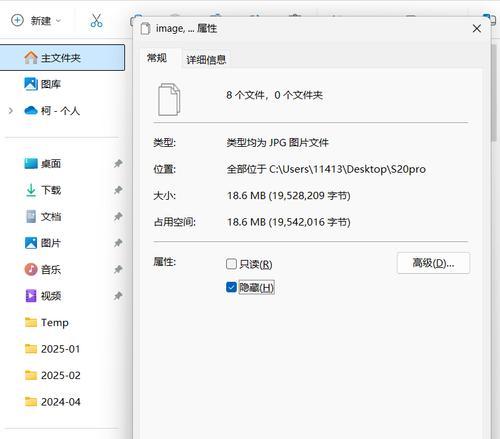Click the scissors Cut icon in toolbar
The image size is (500, 439).
click(x=96, y=21)
